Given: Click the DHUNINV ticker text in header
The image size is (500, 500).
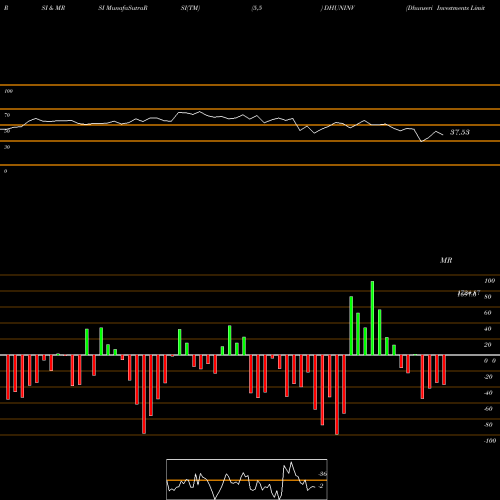Looking at the screenshot, I should tap(339, 8).
